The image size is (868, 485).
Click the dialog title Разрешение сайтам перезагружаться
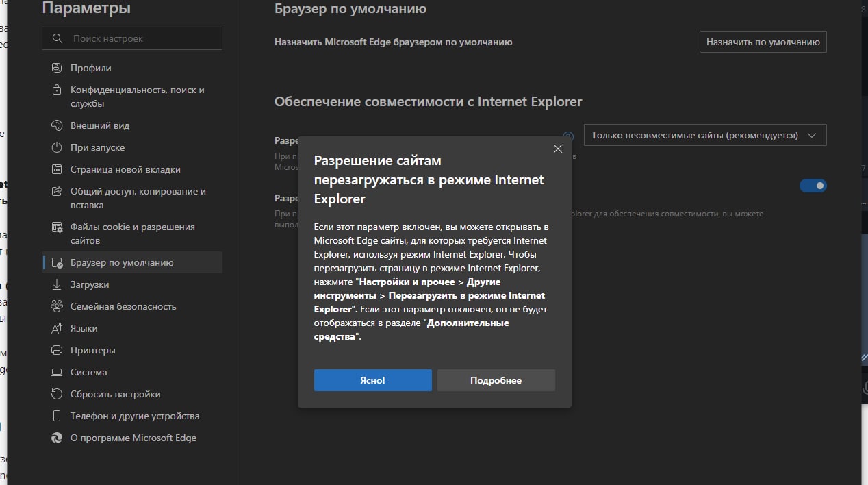tap(429, 179)
